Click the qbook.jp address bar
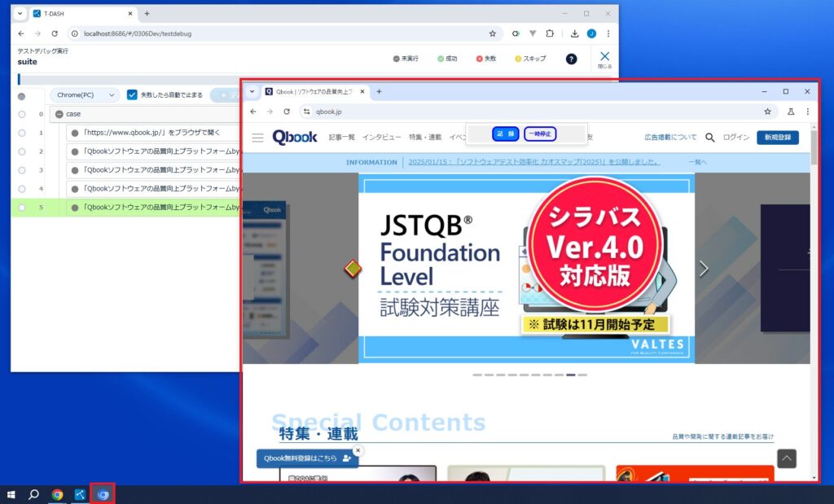The image size is (834, 504). (538, 112)
